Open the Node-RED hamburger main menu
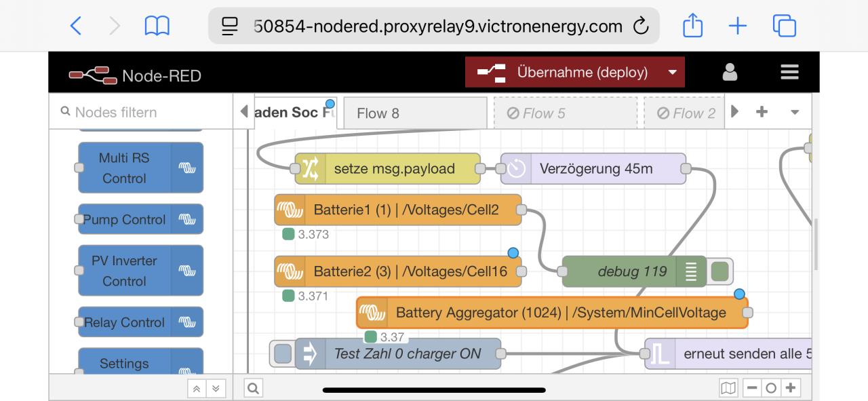 click(789, 72)
